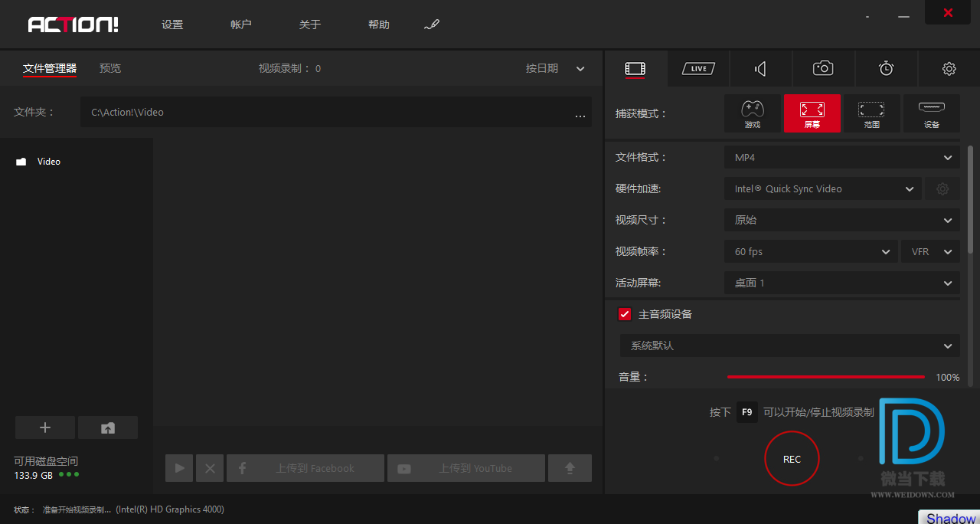Open the LIVE streaming tab
This screenshot has height=524, width=980.
698,69
